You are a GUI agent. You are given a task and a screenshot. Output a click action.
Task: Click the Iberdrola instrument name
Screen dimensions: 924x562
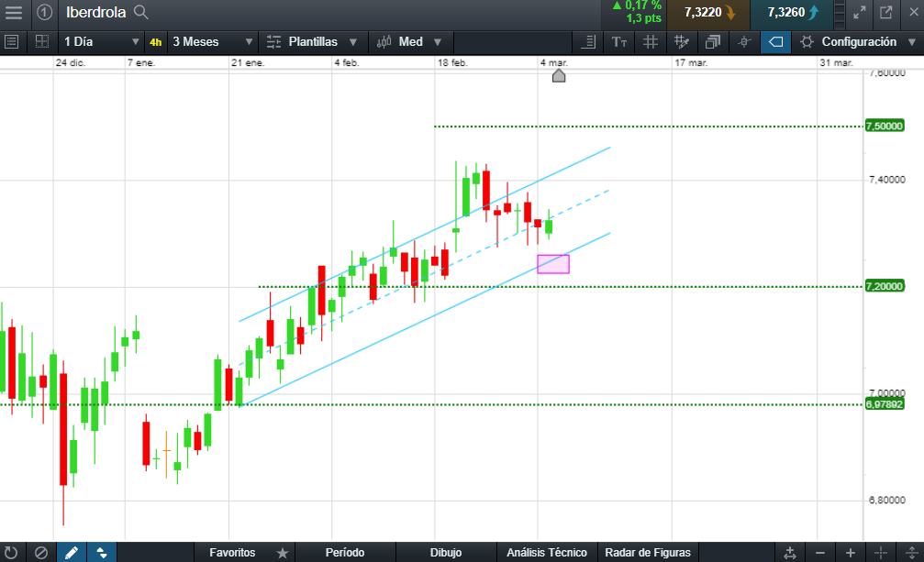click(x=95, y=12)
